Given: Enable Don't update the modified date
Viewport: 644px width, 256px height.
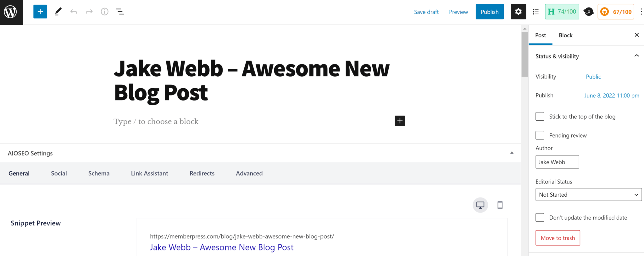Looking at the screenshot, I should [x=540, y=217].
